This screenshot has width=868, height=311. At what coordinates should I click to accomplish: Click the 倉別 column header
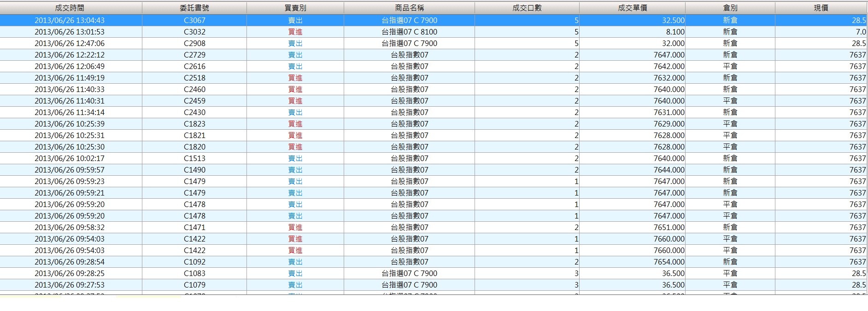(730, 8)
